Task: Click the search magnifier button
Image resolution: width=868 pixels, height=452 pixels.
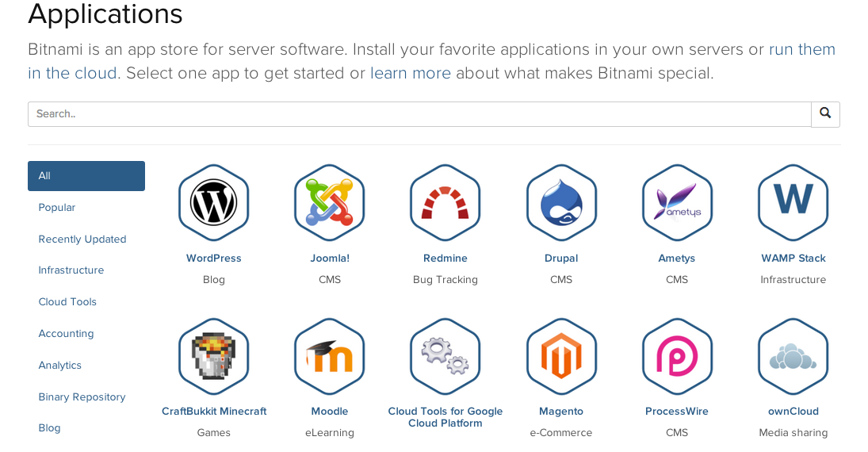Action: (x=825, y=114)
